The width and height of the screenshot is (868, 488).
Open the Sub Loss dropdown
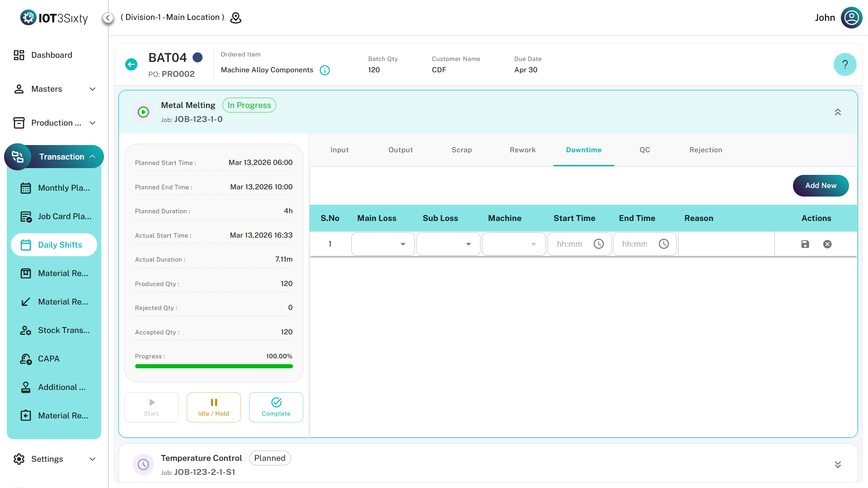tap(448, 244)
